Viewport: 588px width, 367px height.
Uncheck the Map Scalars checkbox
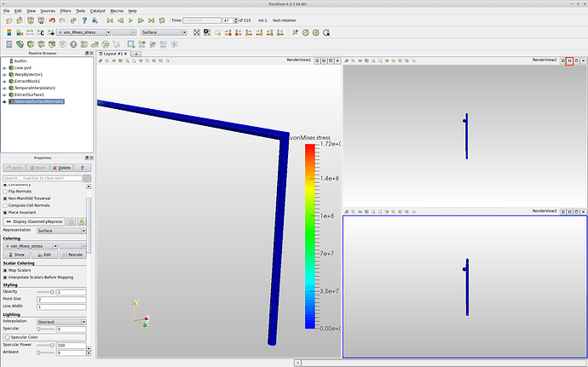pyautogui.click(x=4, y=270)
